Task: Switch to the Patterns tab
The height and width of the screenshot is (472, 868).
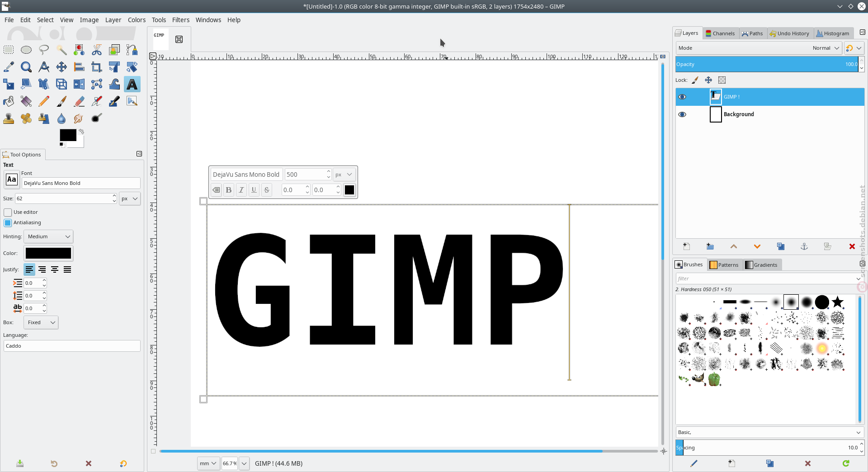Action: click(724, 265)
